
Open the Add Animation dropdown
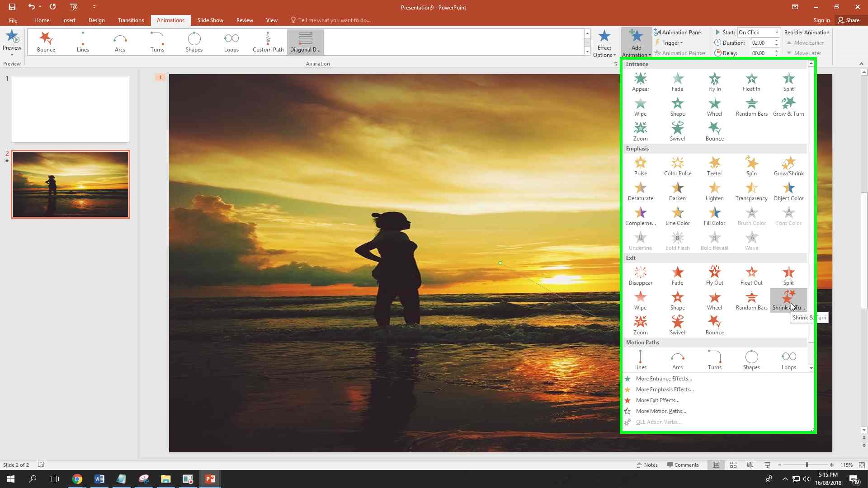(636, 43)
